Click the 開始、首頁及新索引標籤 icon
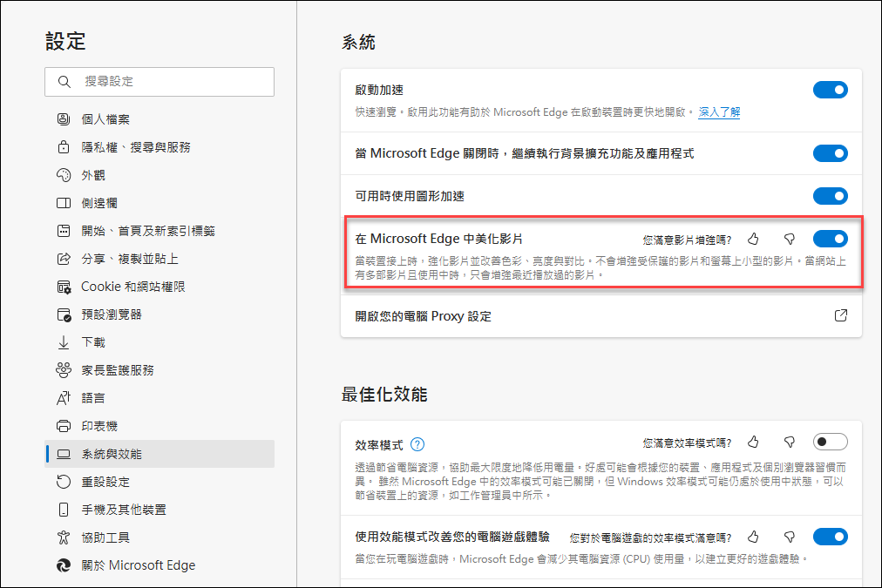Viewport: 882px width, 588px height. pos(64,231)
